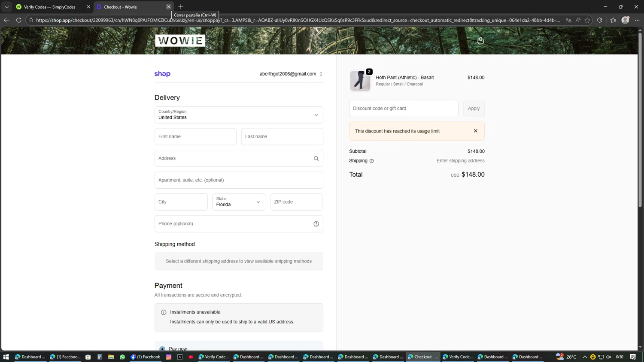Click the Phone (optional) field

(x=239, y=224)
